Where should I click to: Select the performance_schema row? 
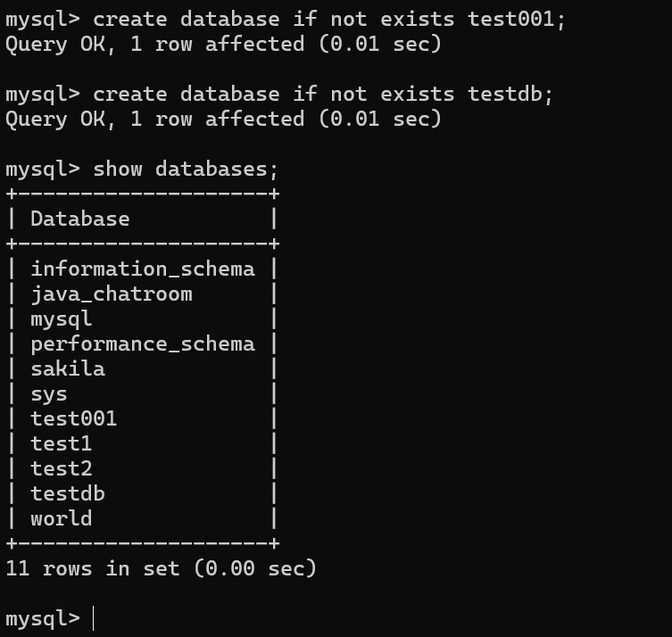coord(142,343)
